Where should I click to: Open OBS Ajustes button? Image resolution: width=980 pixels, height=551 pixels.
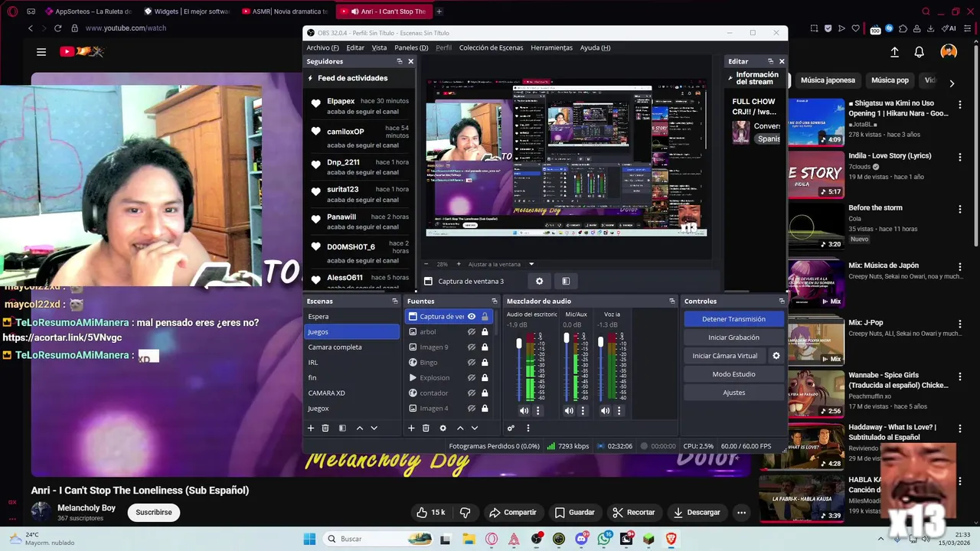tap(733, 393)
